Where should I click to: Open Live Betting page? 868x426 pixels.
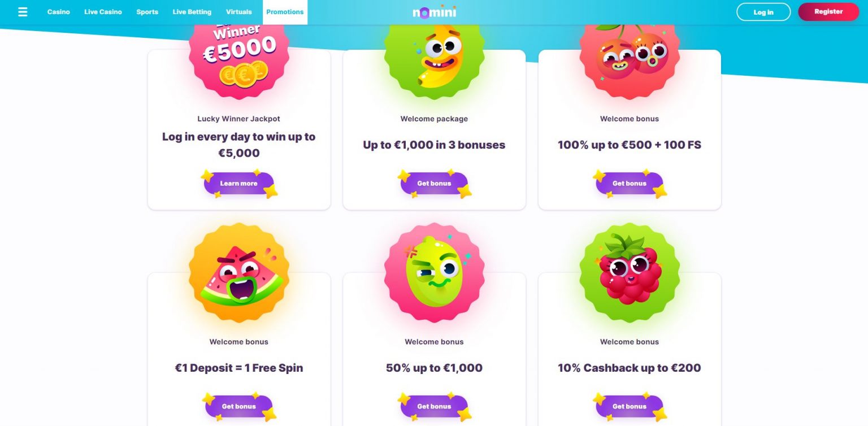(192, 12)
